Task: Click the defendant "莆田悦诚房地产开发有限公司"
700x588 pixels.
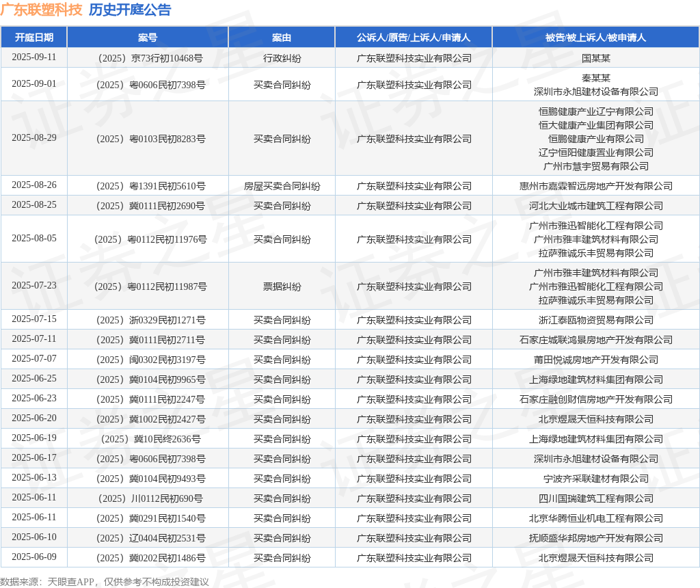Action: point(596,360)
